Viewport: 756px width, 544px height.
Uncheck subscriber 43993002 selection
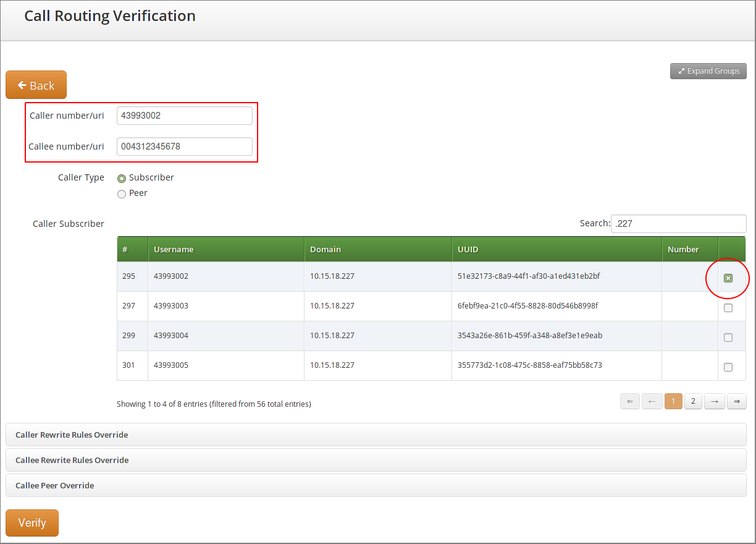pyautogui.click(x=728, y=278)
